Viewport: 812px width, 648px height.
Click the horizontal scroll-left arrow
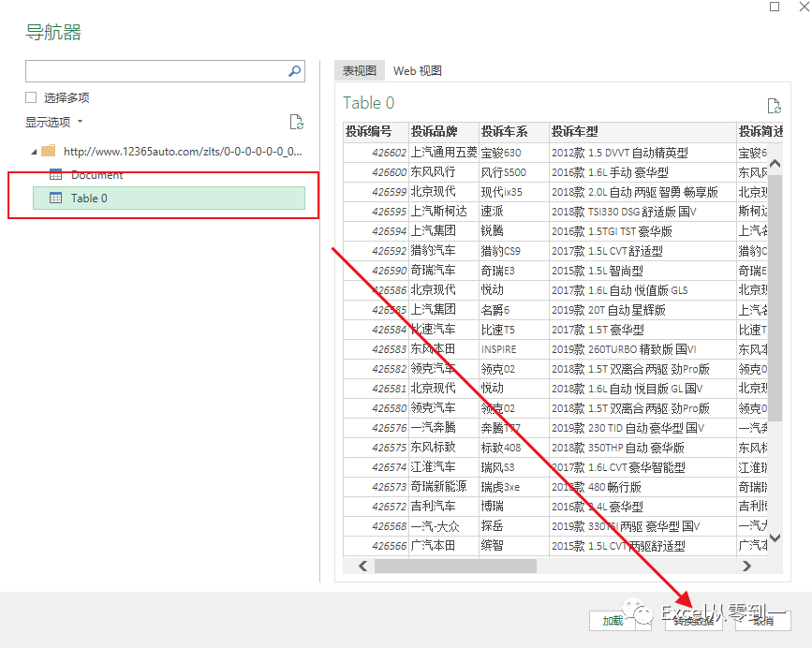coord(363,567)
